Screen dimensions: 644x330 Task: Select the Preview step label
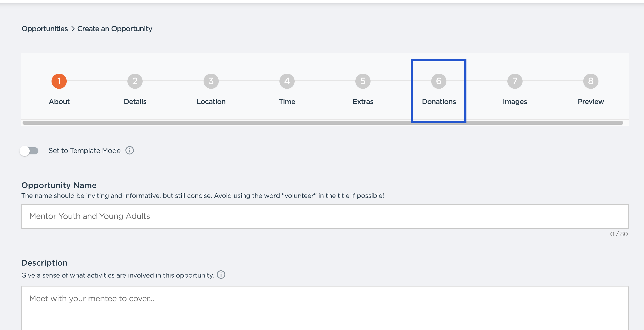click(591, 101)
